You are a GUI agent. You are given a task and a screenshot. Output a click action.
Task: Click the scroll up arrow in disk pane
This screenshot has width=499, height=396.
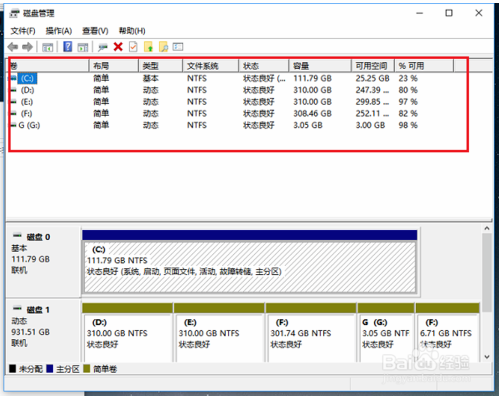pyautogui.click(x=487, y=229)
